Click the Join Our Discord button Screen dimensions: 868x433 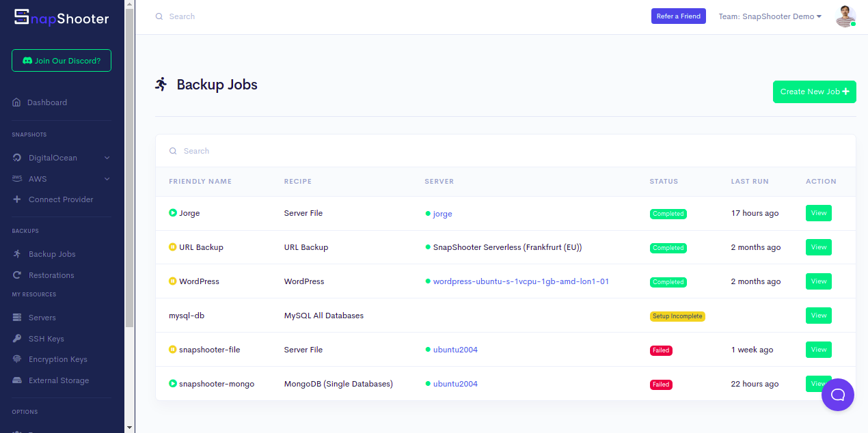point(62,61)
